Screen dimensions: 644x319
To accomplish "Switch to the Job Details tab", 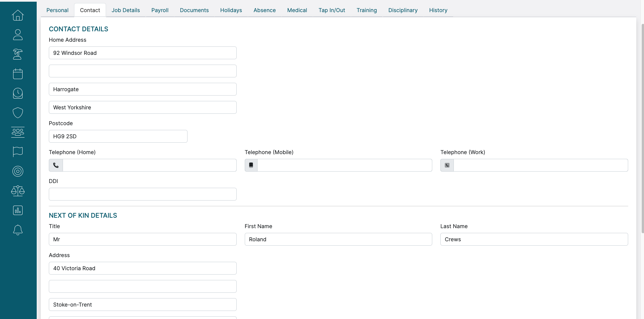I will 126,10.
